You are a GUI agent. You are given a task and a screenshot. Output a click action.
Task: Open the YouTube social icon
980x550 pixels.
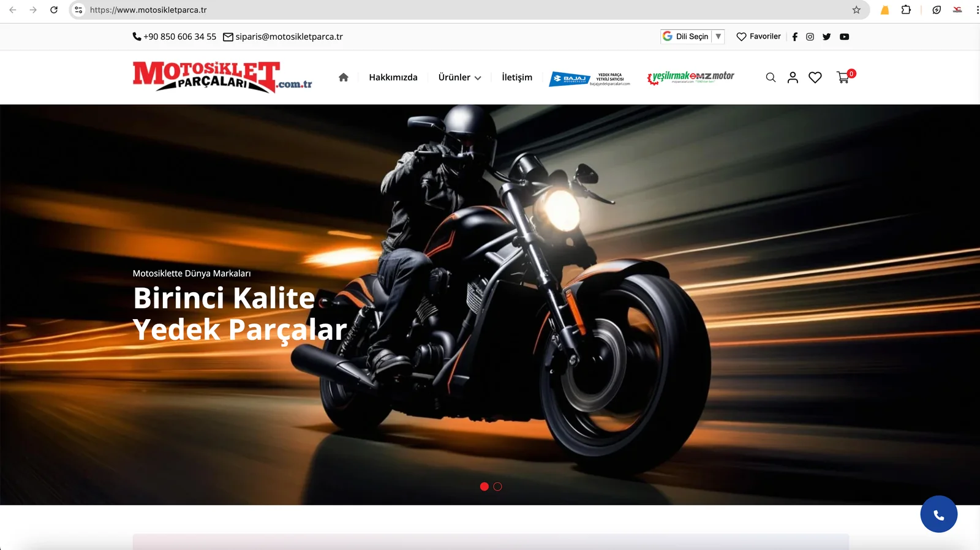pyautogui.click(x=844, y=37)
